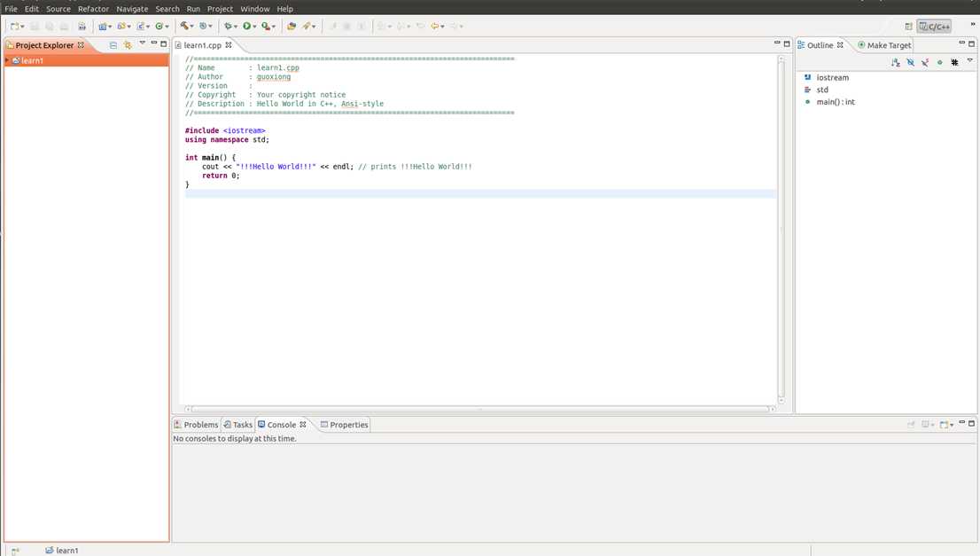Minimize the Outline panel

click(x=962, y=43)
